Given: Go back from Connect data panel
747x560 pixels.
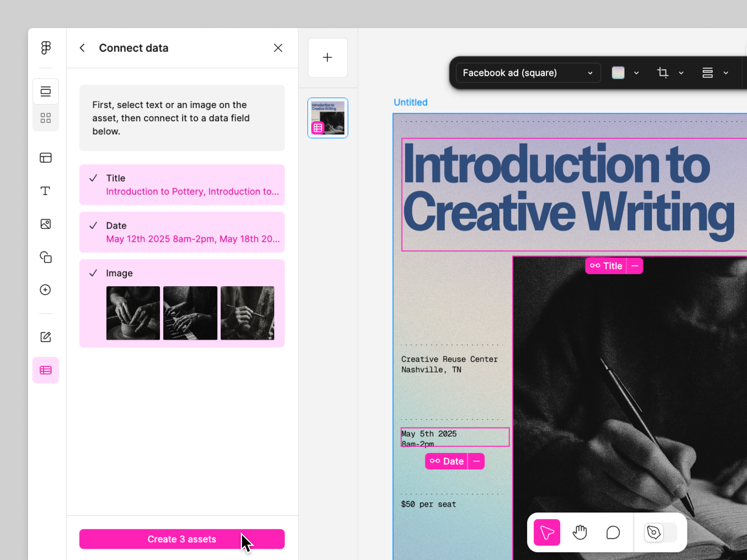Looking at the screenshot, I should [x=82, y=47].
